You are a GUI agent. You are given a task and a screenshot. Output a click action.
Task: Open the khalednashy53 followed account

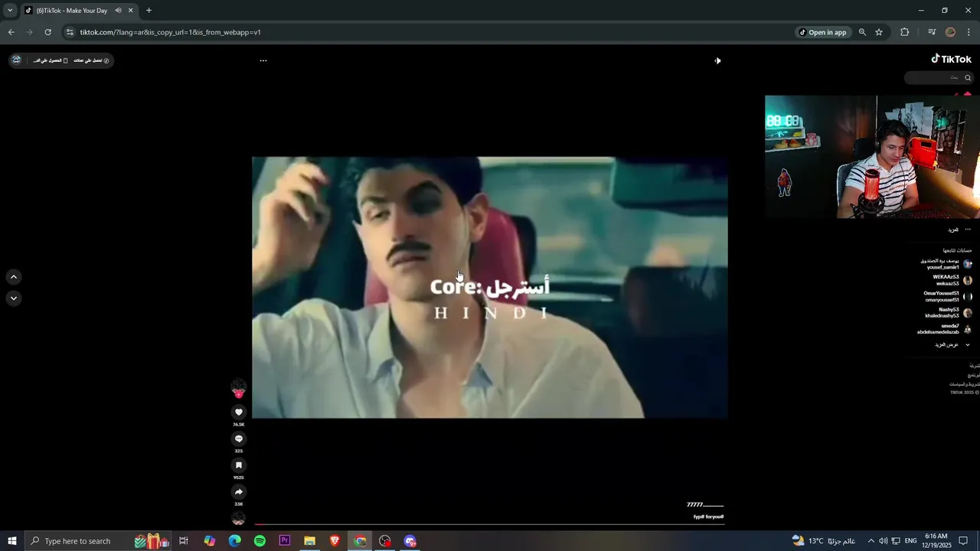click(x=948, y=313)
